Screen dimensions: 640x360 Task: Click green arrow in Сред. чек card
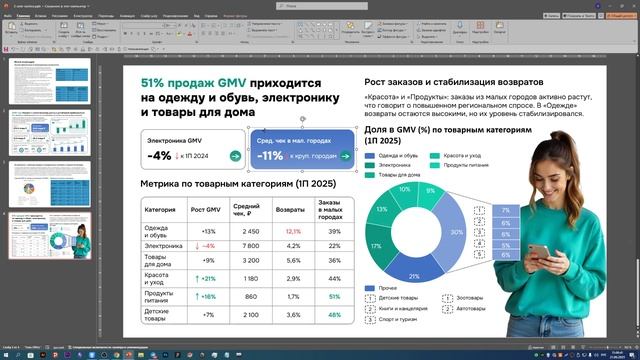click(345, 156)
